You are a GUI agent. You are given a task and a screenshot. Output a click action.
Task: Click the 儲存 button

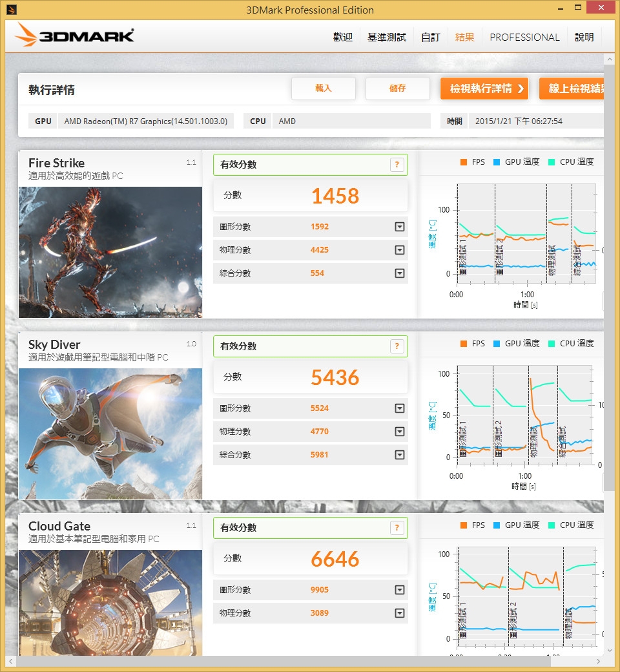[398, 89]
